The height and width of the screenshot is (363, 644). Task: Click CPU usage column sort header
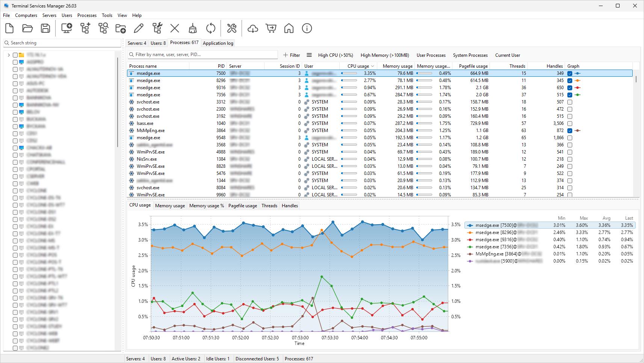coord(358,66)
